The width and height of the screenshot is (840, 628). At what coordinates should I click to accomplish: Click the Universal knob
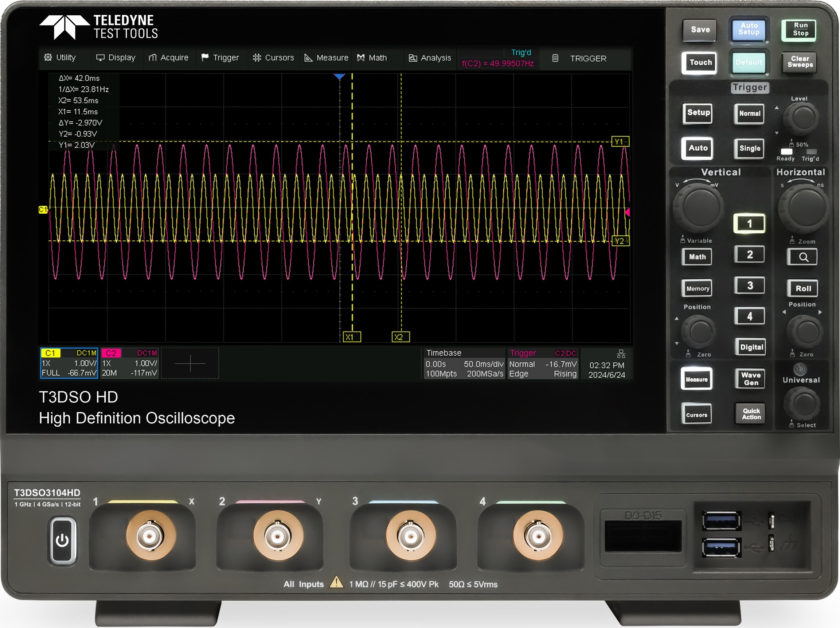pyautogui.click(x=802, y=403)
